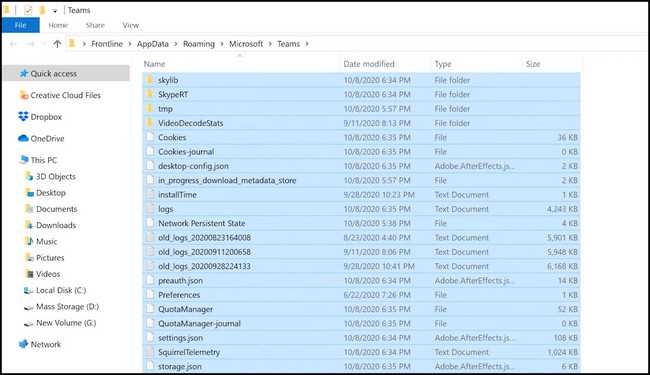Click the Back navigation arrow
Viewport: 650px width, 375px height.
click(13, 44)
